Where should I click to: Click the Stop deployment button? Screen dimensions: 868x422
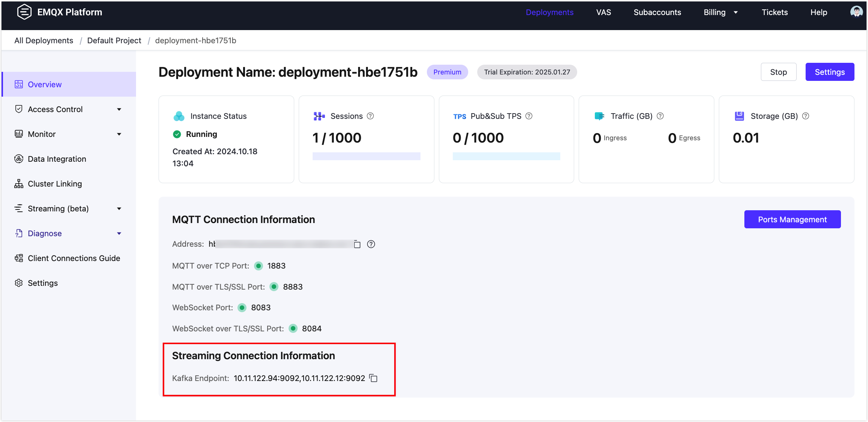point(778,72)
